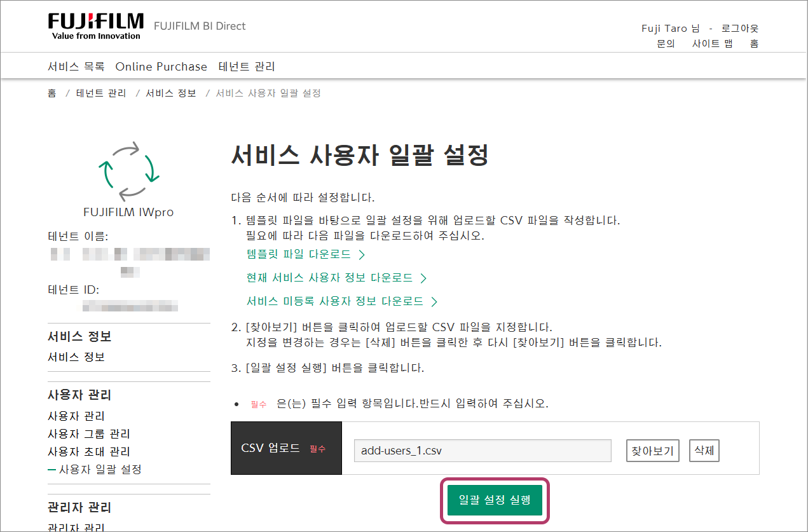Click the 찾아보기 browse button
Image resolution: width=808 pixels, height=532 pixels.
click(653, 451)
